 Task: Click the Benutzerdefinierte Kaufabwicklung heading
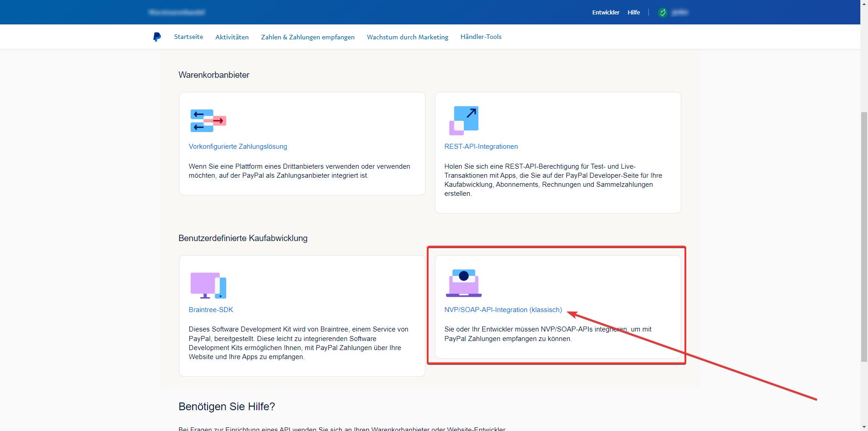pyautogui.click(x=243, y=238)
